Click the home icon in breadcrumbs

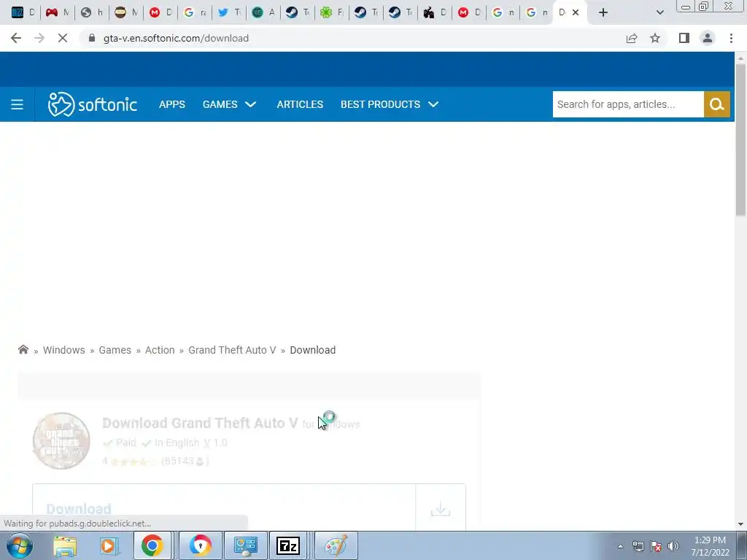point(23,349)
